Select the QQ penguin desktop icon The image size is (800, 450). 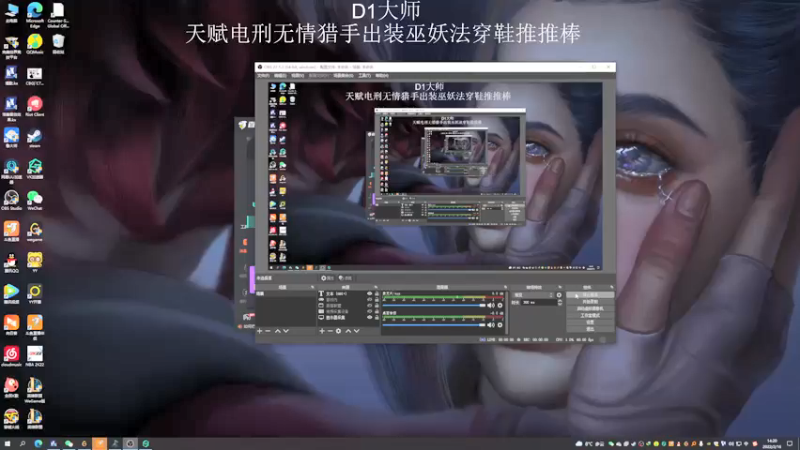click(x=11, y=262)
